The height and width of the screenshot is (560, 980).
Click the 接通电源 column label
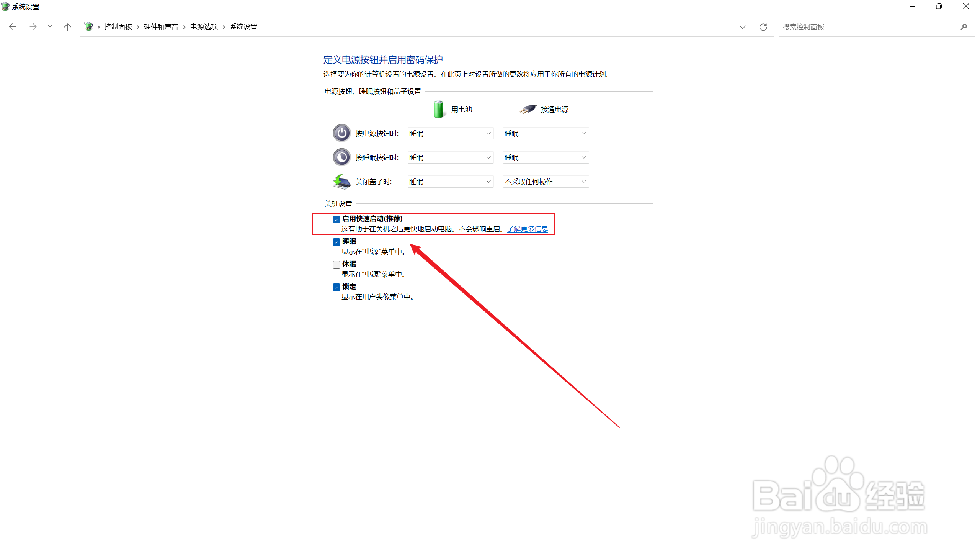point(555,110)
